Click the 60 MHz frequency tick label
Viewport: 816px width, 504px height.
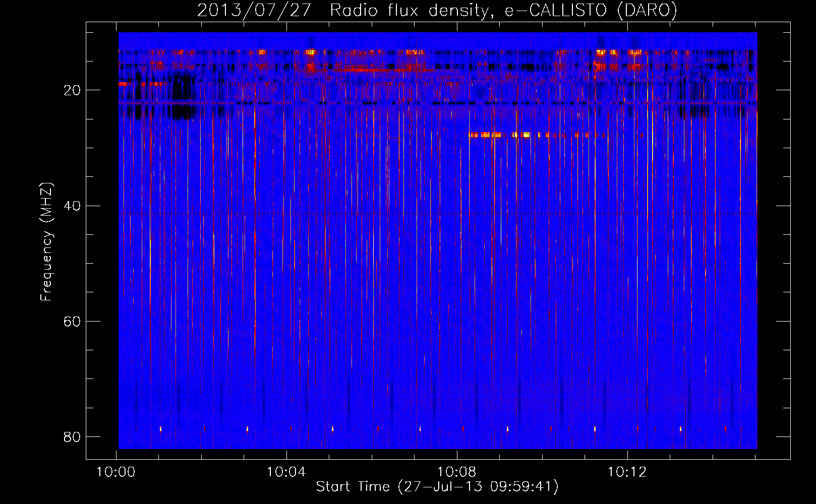pyautogui.click(x=72, y=321)
